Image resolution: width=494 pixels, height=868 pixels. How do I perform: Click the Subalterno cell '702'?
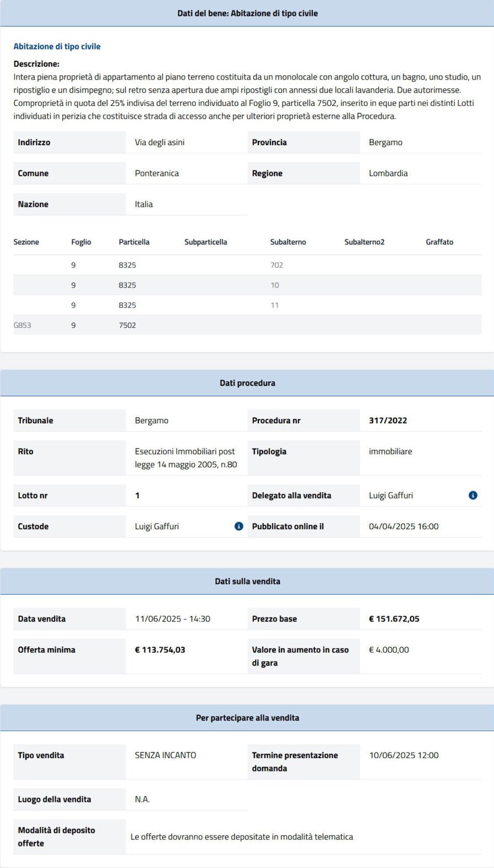pyautogui.click(x=277, y=265)
